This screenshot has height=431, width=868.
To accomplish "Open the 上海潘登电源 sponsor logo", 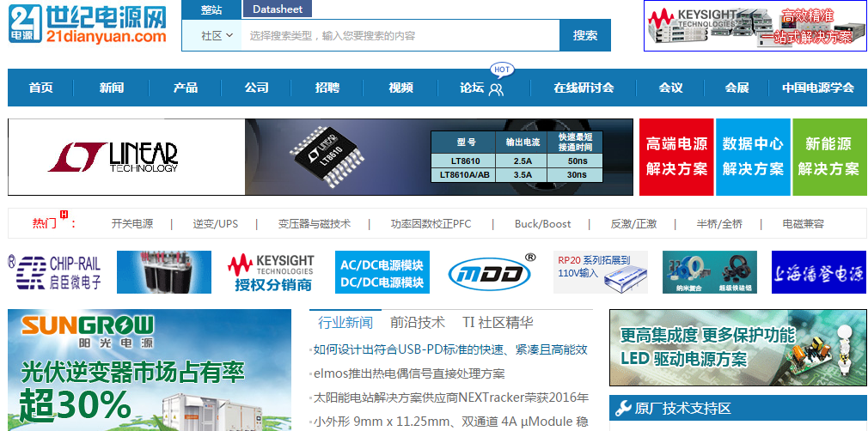I will pyautogui.click(x=819, y=271).
